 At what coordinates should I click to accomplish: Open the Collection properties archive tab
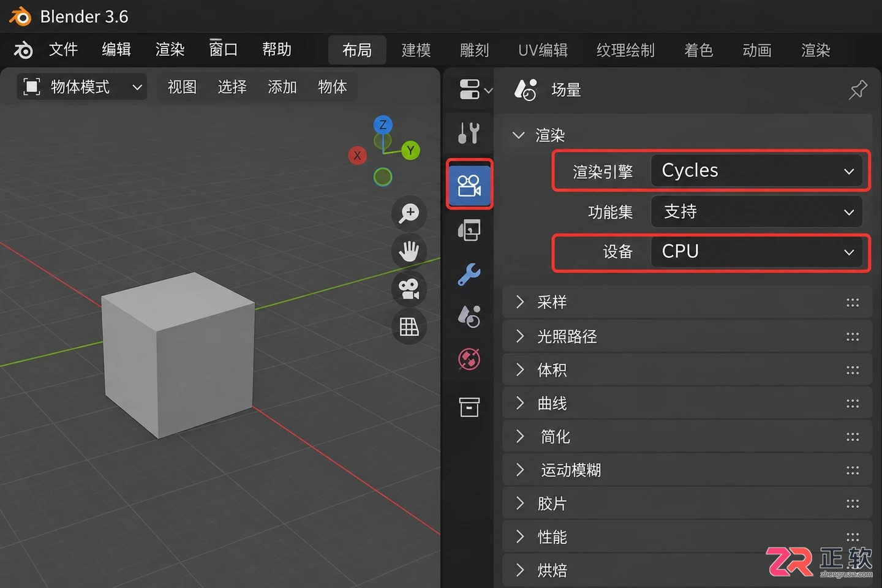469,407
